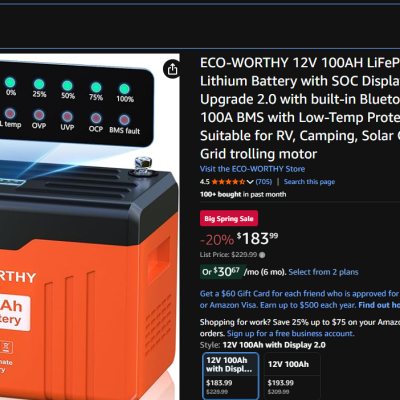The width and height of the screenshot is (400, 400).
Task: Click the $183.99 deal price
Action: point(257,239)
